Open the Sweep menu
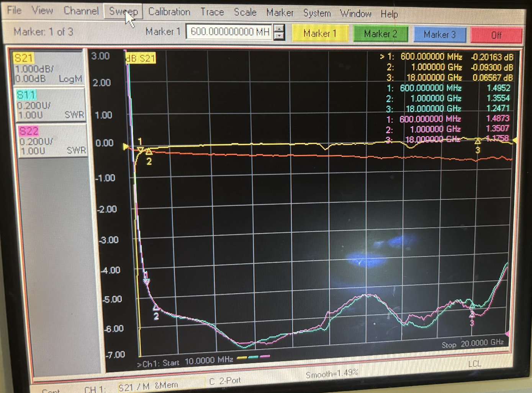 pyautogui.click(x=123, y=11)
